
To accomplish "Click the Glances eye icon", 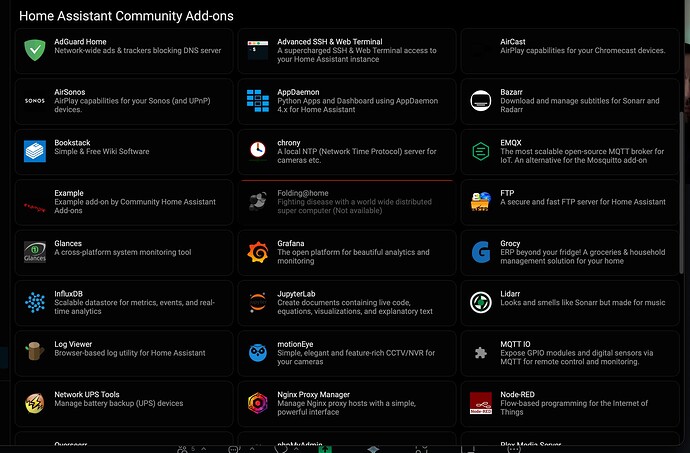I will point(35,252).
